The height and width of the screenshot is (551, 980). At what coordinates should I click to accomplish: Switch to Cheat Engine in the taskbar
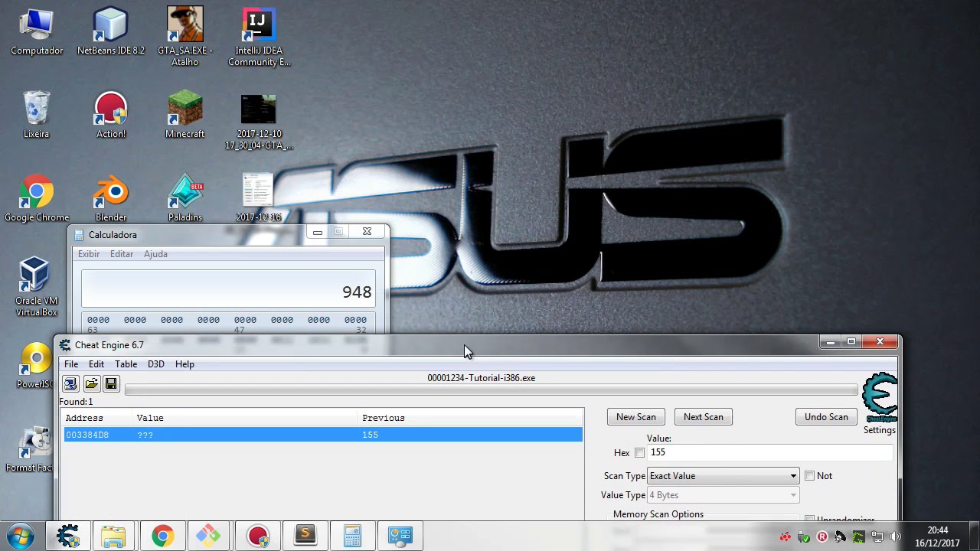69,536
